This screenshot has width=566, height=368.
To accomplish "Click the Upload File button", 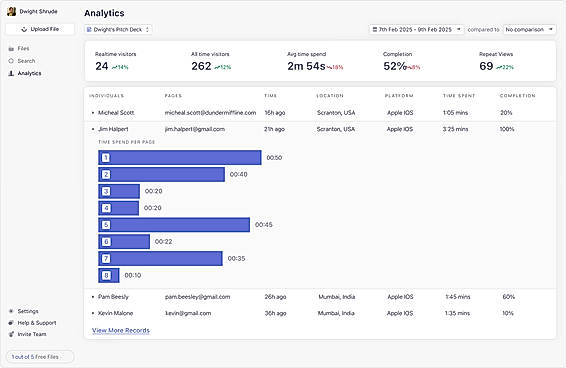I will point(40,29).
